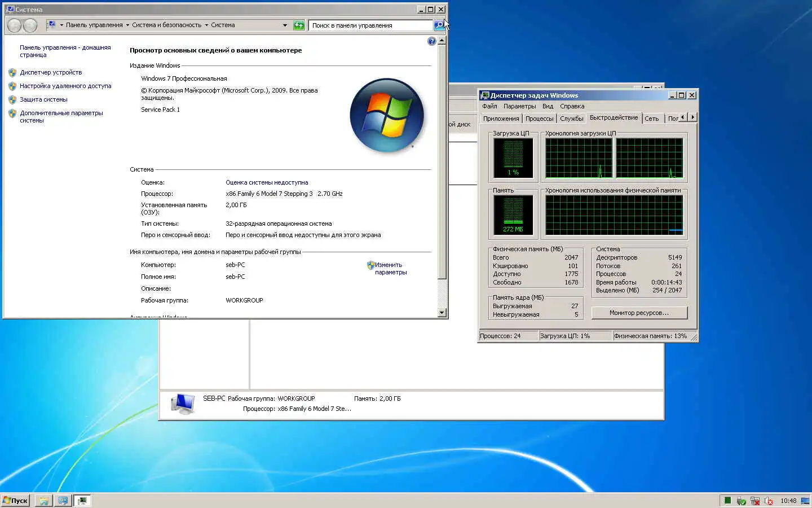Viewport: 812px width, 508px height.
Task: Click Система и безопасность breadcrumb segment
Action: click(x=166, y=25)
